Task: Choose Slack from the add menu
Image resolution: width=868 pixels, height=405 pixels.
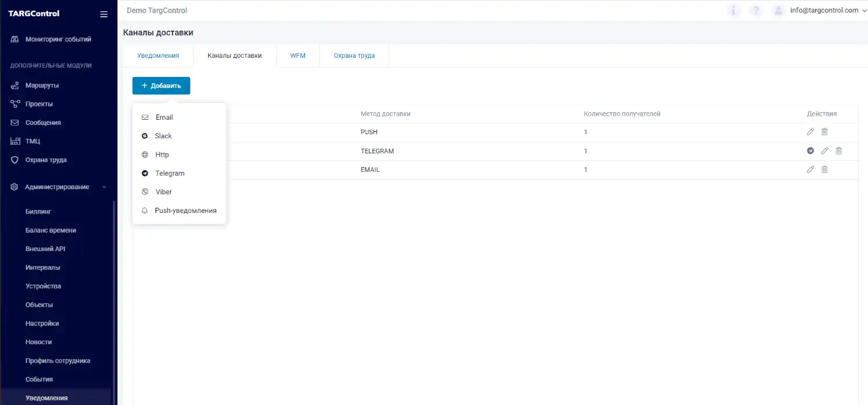Action: pyautogui.click(x=179, y=136)
